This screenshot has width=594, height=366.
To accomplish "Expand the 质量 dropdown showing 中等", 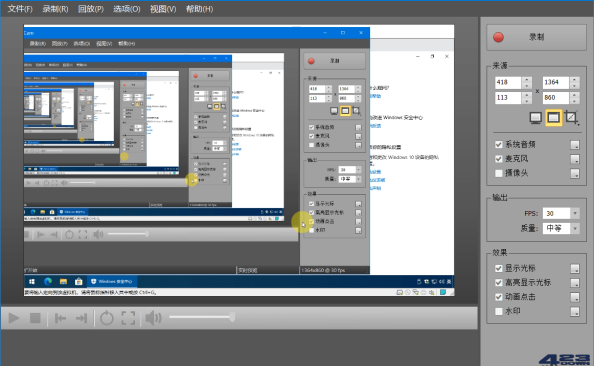I will coord(575,228).
